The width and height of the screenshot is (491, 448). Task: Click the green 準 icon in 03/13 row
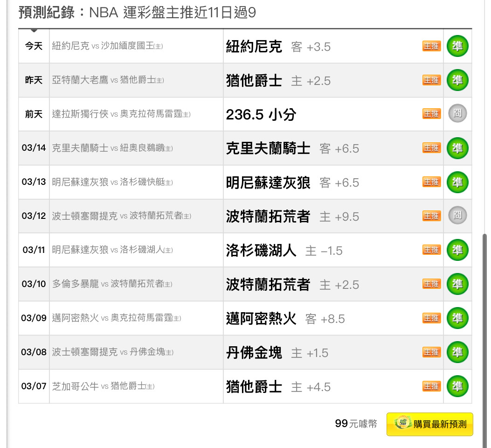457,182
